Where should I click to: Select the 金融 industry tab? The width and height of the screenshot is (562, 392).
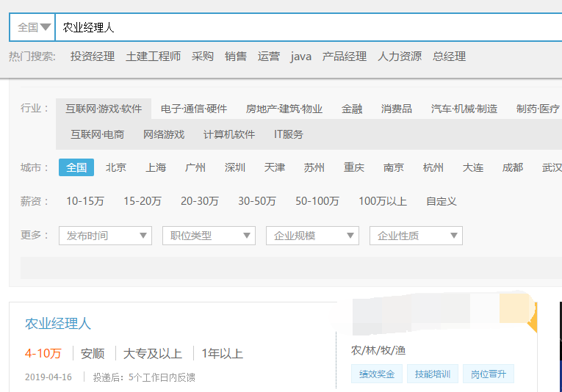pos(352,109)
